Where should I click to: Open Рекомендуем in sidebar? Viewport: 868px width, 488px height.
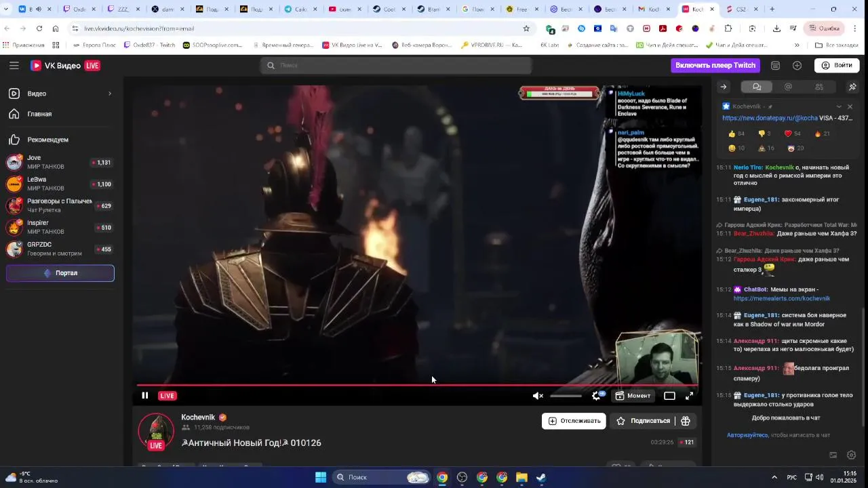pos(60,140)
